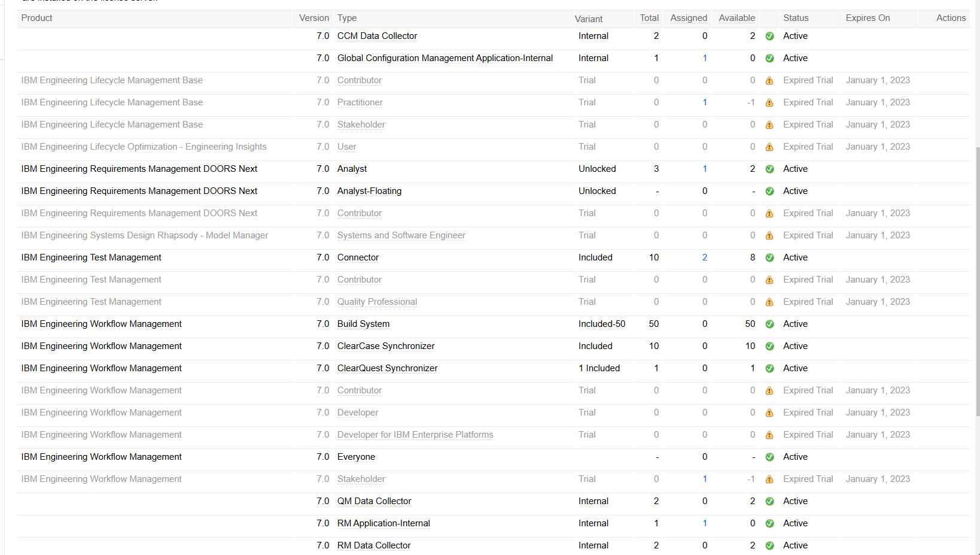Click the Expires On column header
The height and width of the screenshot is (555, 980).
click(x=868, y=18)
